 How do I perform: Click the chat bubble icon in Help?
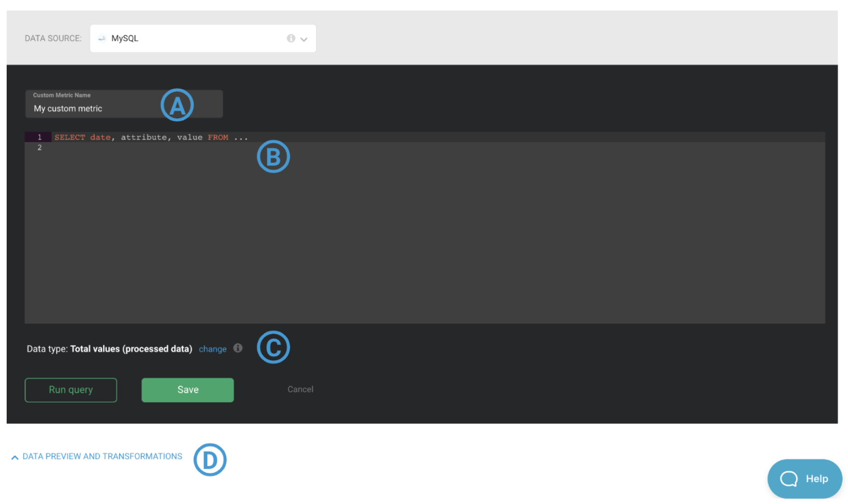789,479
